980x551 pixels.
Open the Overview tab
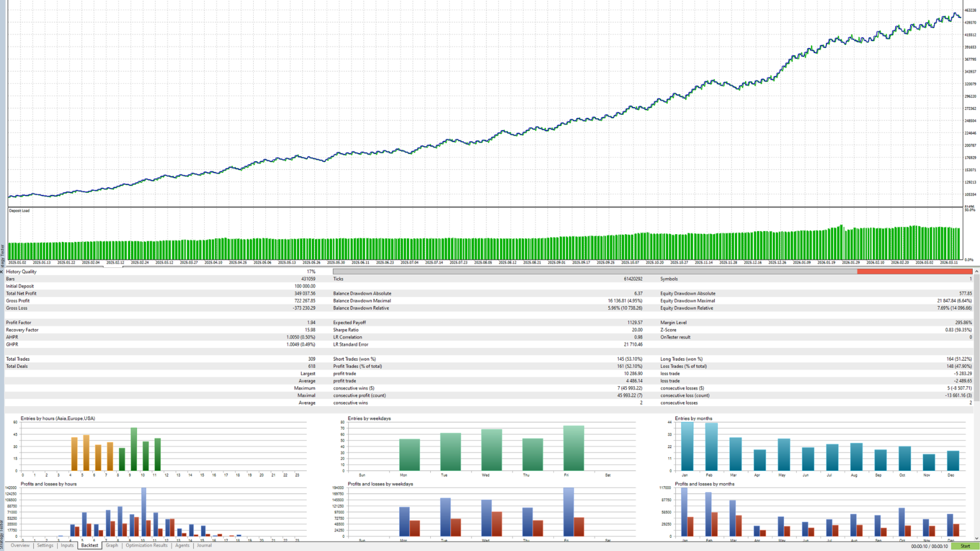click(20, 545)
